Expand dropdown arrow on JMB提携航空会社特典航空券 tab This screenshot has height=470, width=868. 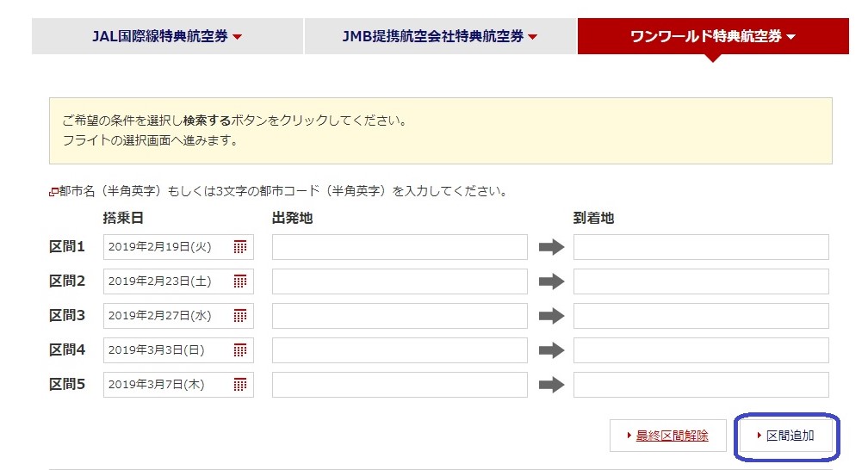point(532,37)
